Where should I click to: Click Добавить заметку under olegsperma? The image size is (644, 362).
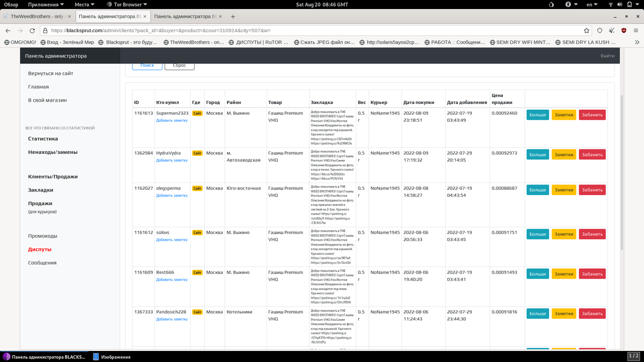172,196
